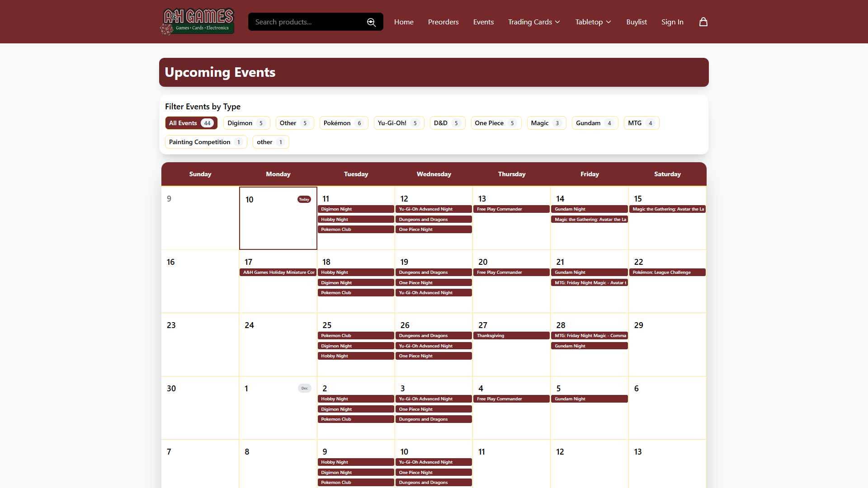Open the Digimon event filter
The image size is (868, 488).
click(246, 122)
